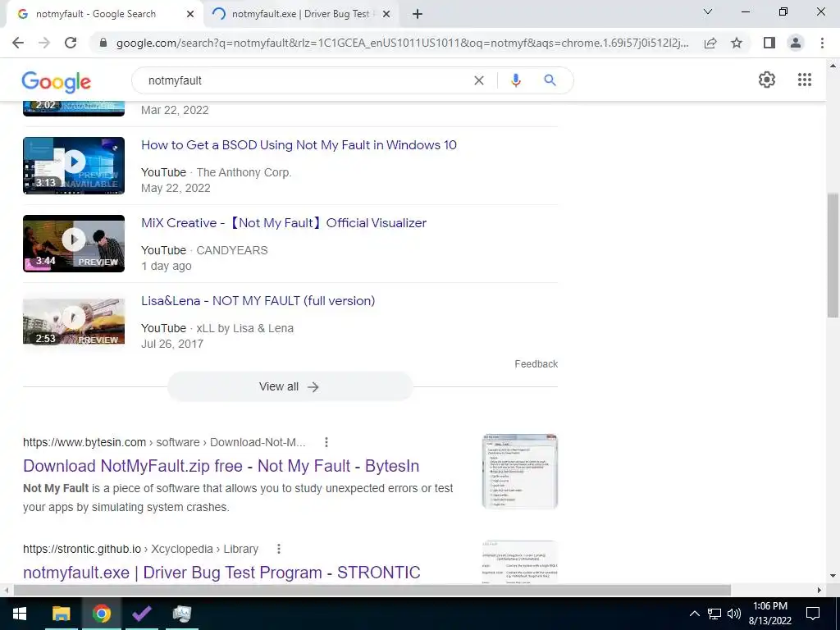Screen dimensions: 840x630
Task: Bookmark this page with the star icon
Action: 737,43
